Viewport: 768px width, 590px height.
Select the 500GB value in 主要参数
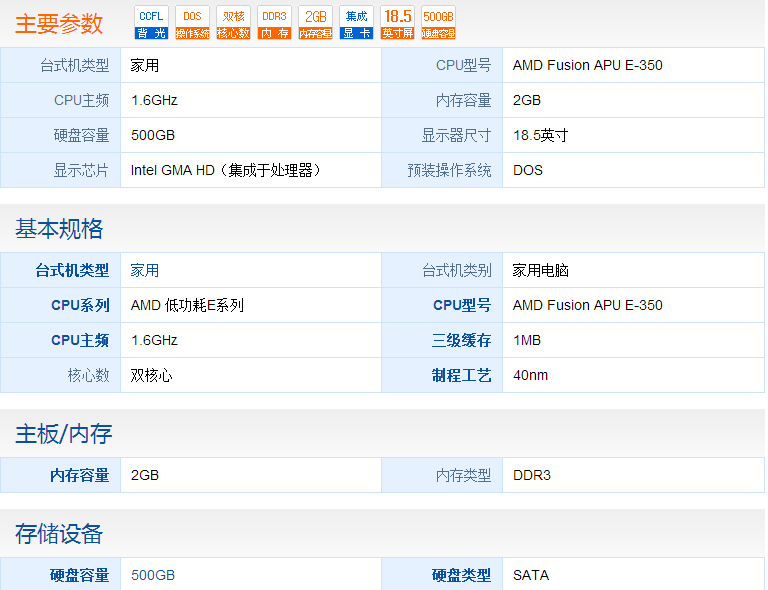click(153, 136)
